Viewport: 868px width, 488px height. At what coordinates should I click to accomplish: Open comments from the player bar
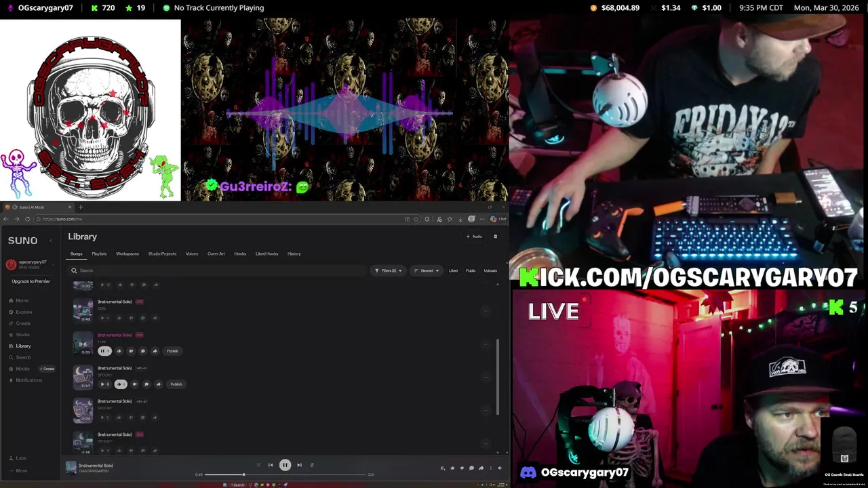point(471,468)
